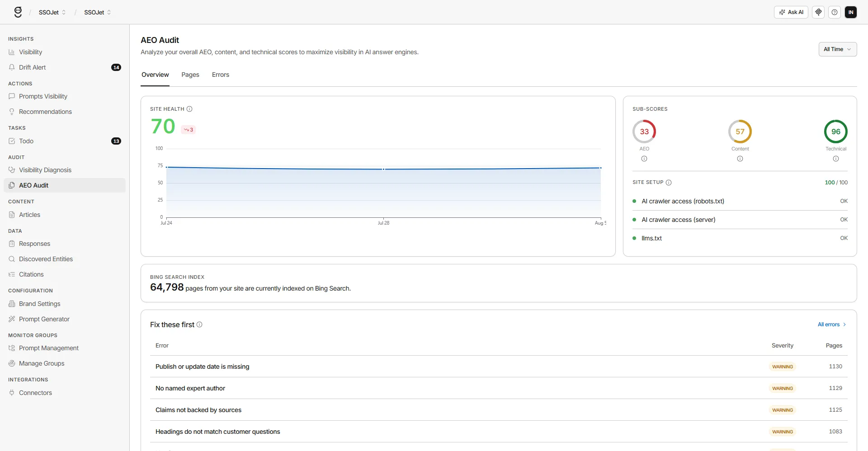Screen dimensions: 868x451
Task: Click the Responses clipboard icon
Action: click(x=12, y=244)
